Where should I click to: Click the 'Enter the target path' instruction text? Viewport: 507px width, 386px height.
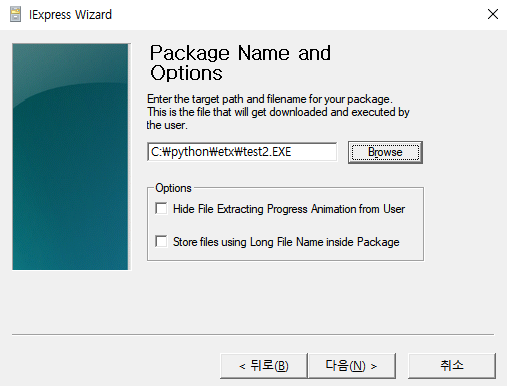(278, 112)
